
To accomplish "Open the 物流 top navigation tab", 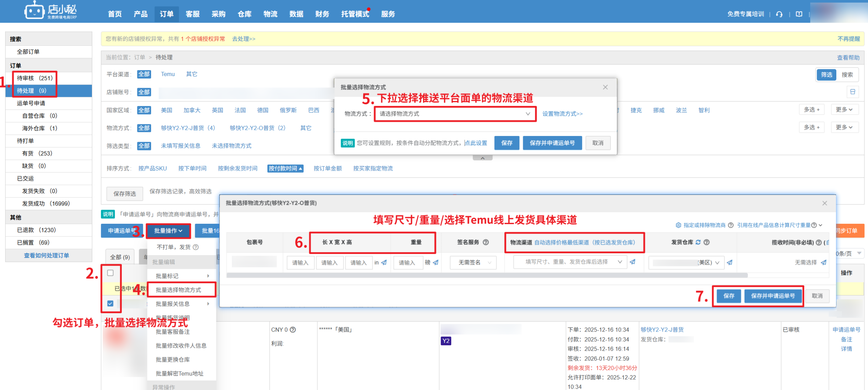I will pos(270,14).
